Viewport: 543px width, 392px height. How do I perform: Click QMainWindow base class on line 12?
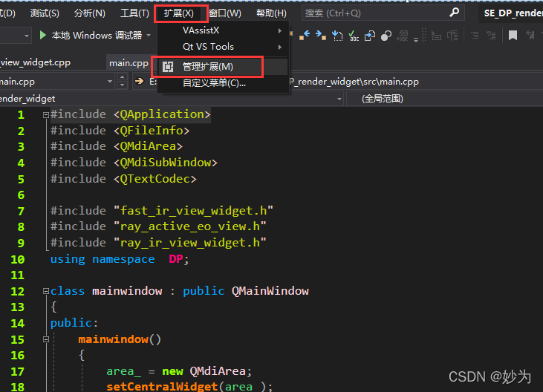[x=270, y=291]
